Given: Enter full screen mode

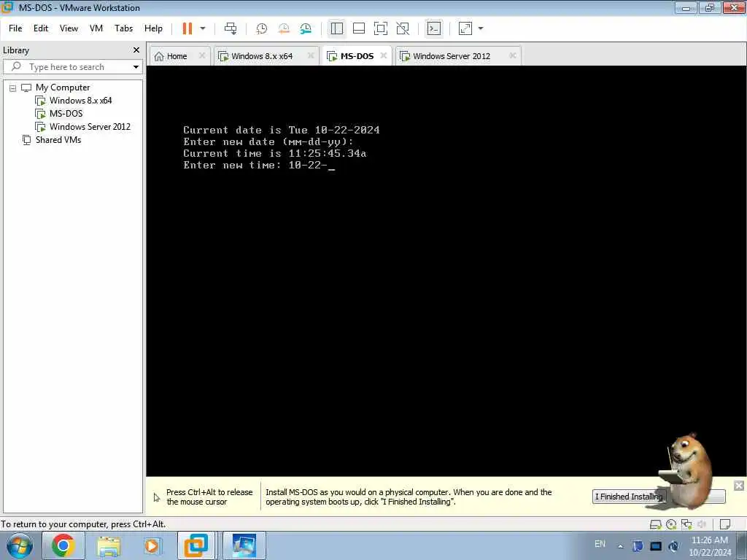Looking at the screenshot, I should (x=381, y=28).
